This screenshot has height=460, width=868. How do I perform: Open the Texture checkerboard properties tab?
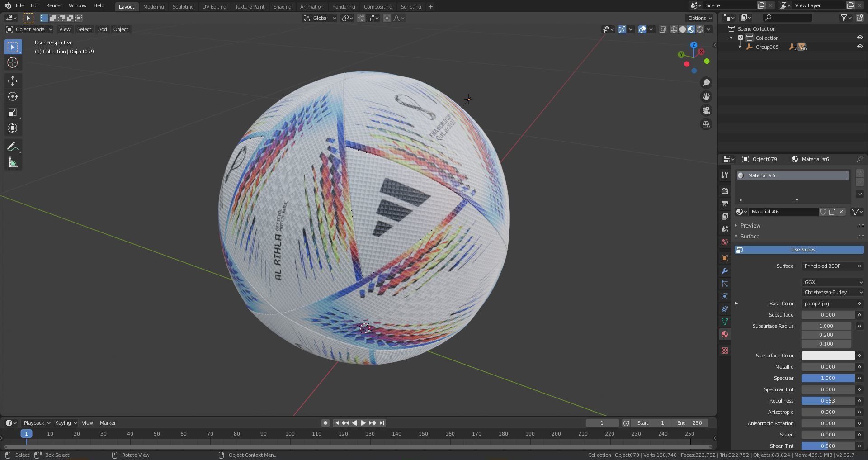(725, 351)
